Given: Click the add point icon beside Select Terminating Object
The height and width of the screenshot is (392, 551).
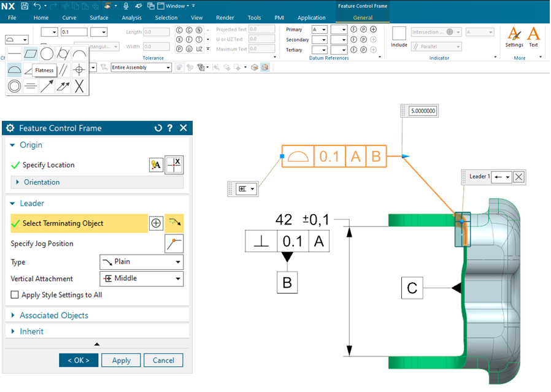Looking at the screenshot, I should [x=156, y=223].
